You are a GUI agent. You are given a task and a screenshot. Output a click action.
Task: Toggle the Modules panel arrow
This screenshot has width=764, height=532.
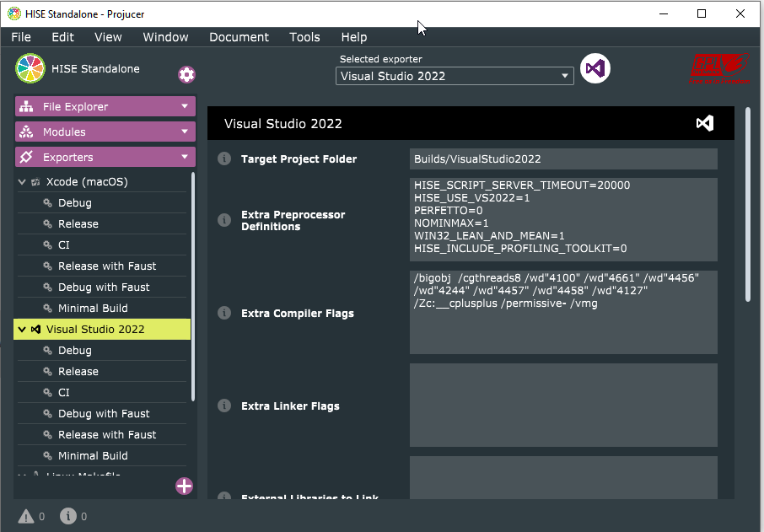185,132
